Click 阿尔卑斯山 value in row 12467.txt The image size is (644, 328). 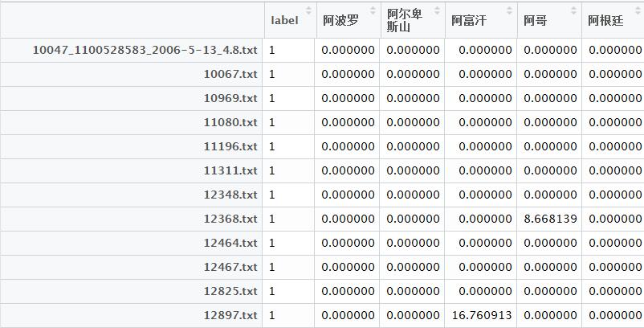[413, 267]
